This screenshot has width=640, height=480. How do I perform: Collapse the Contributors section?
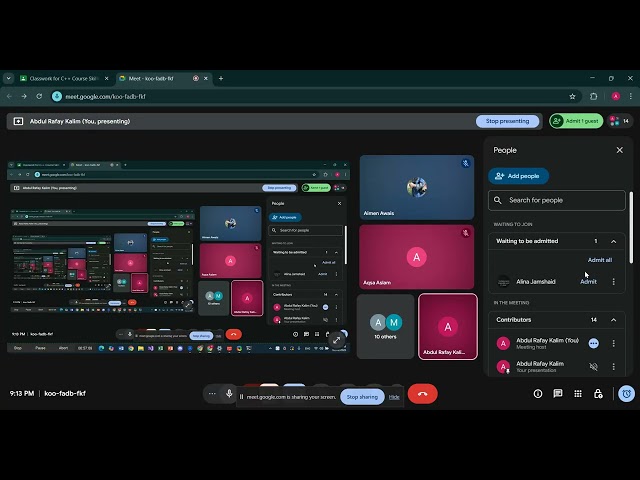tap(614, 320)
